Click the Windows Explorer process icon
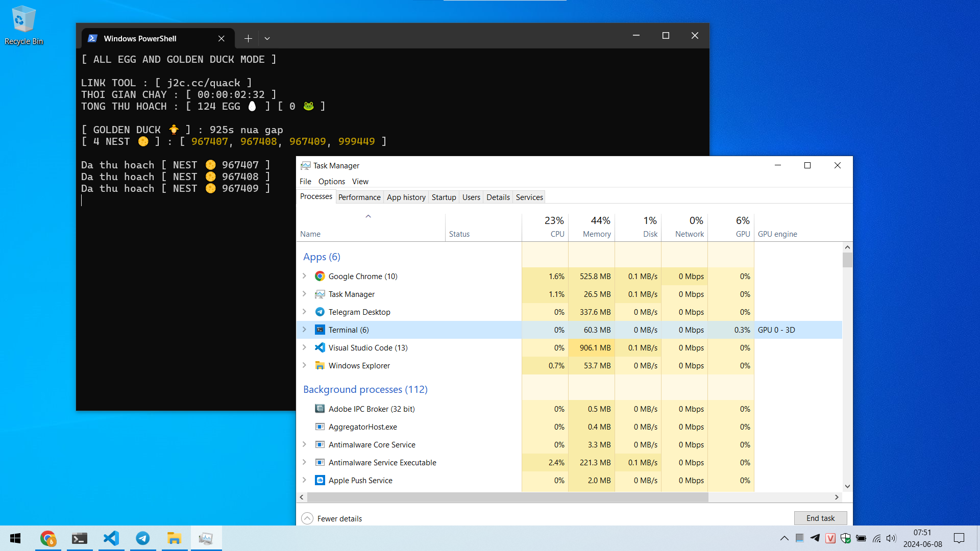Viewport: 980px width, 551px height. (320, 365)
